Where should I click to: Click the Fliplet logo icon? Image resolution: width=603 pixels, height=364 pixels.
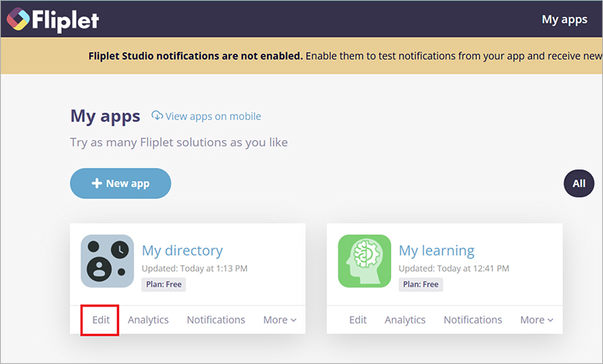pyautogui.click(x=17, y=20)
